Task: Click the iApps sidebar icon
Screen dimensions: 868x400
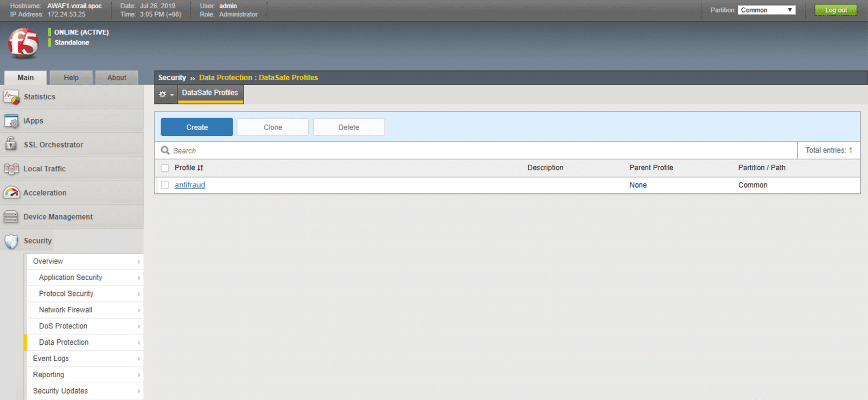Action: pyautogui.click(x=11, y=121)
